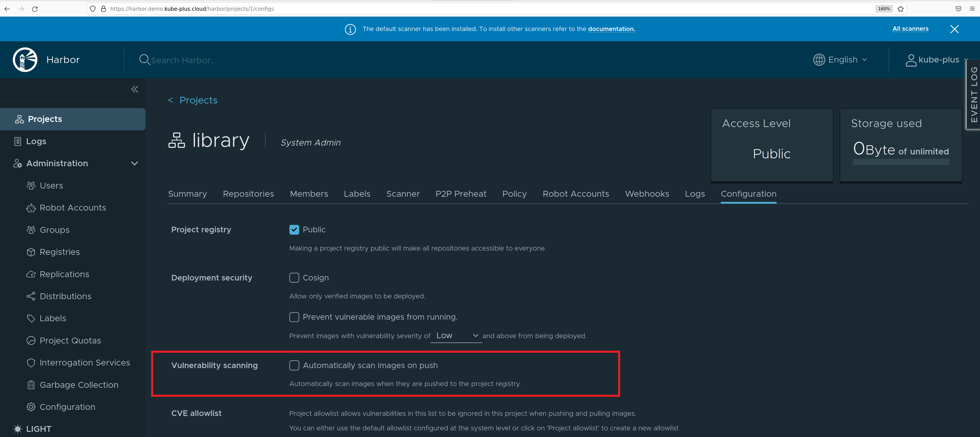
Task: Click the Logs sidebar icon
Action: pos(17,141)
